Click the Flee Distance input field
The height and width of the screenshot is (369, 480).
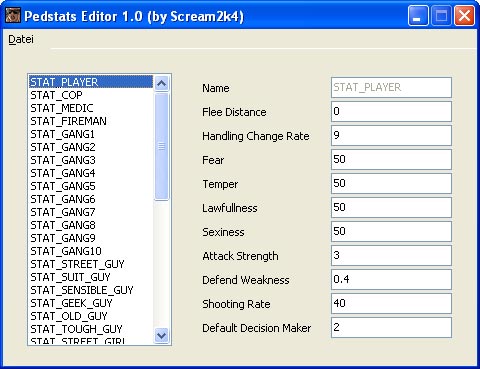391,112
